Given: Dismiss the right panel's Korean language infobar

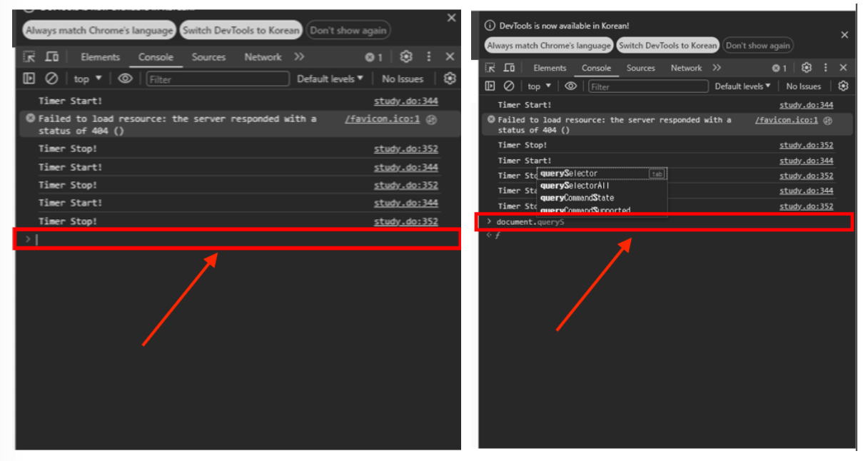Looking at the screenshot, I should [844, 35].
